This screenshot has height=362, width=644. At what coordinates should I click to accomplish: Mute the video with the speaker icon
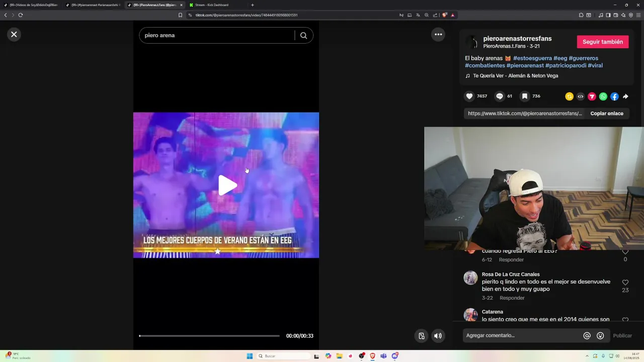point(438,336)
